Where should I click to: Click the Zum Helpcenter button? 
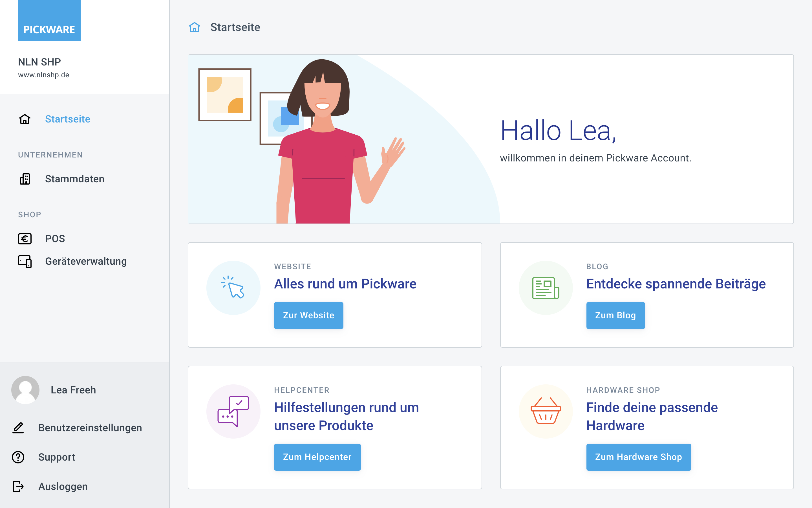point(317,457)
